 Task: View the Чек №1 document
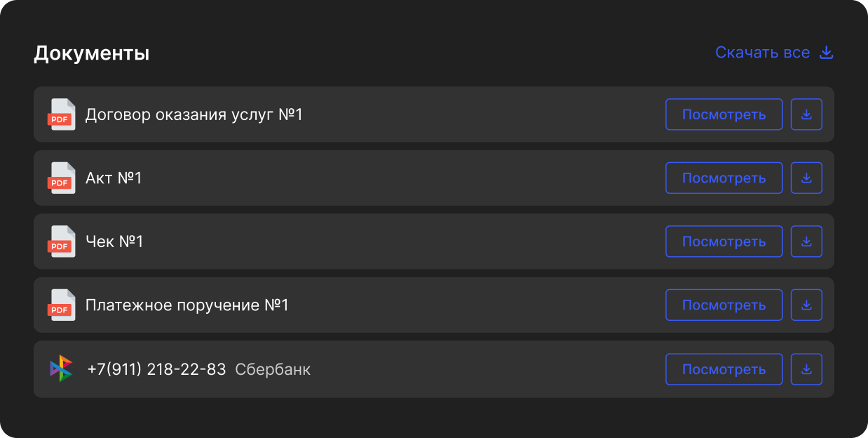click(x=724, y=241)
